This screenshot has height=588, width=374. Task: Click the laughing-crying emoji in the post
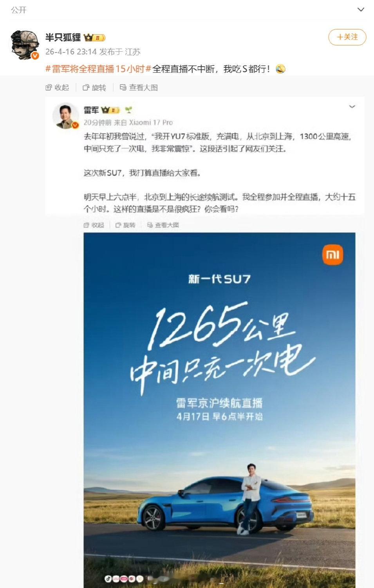[x=280, y=69]
